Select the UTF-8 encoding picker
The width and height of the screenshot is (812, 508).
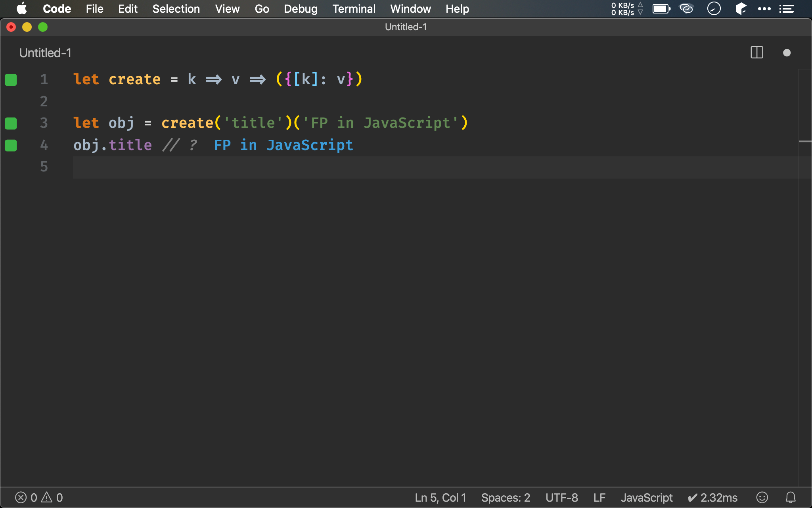[x=561, y=497]
